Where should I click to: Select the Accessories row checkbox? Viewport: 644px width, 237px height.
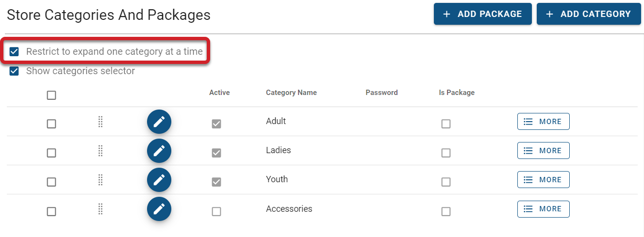[51, 211]
